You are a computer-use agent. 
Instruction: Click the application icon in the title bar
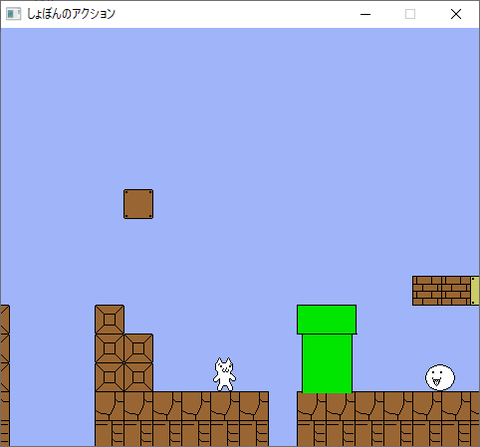(x=14, y=14)
